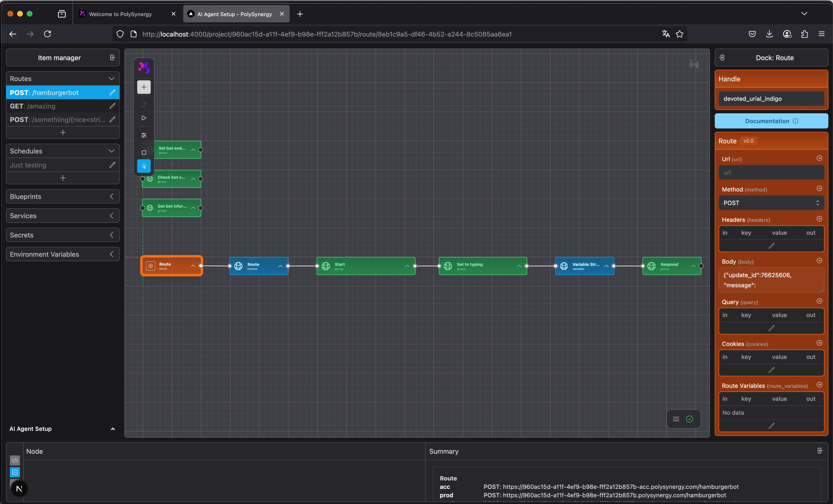Toggle the Cookies output circle icon

pos(819,343)
